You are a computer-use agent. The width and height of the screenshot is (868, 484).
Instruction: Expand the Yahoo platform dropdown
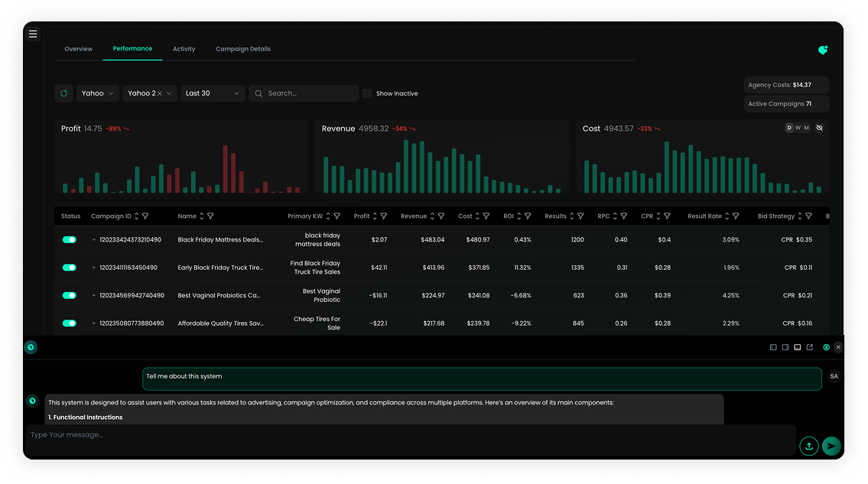[97, 93]
